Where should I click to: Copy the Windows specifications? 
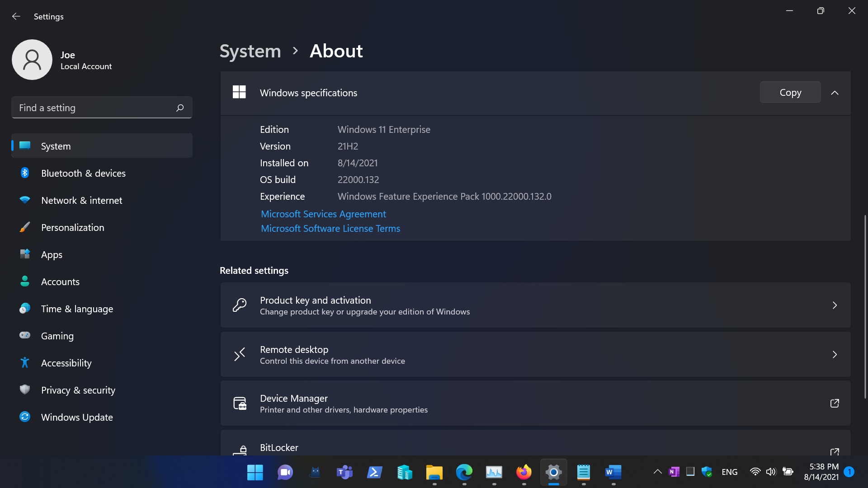(x=790, y=92)
